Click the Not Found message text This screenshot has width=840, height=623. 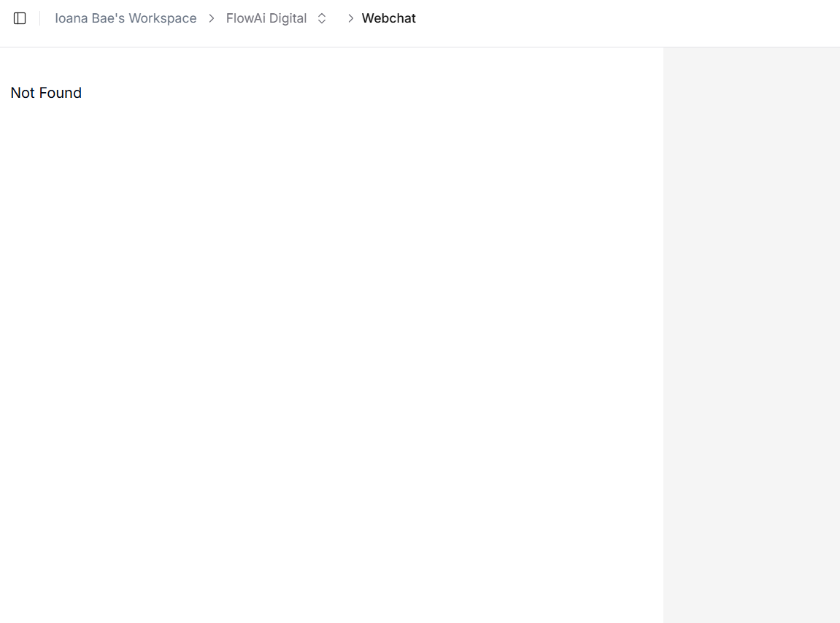(46, 93)
